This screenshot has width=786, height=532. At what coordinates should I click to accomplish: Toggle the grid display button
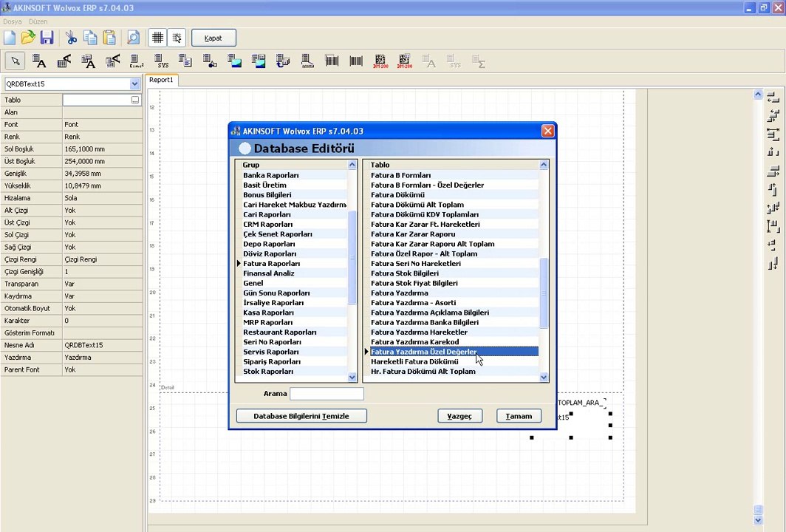pos(157,38)
